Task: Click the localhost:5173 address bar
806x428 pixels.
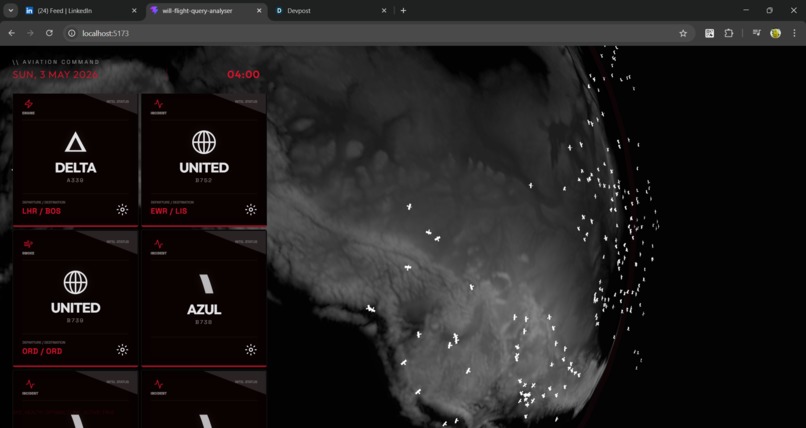Action: pyautogui.click(x=378, y=33)
